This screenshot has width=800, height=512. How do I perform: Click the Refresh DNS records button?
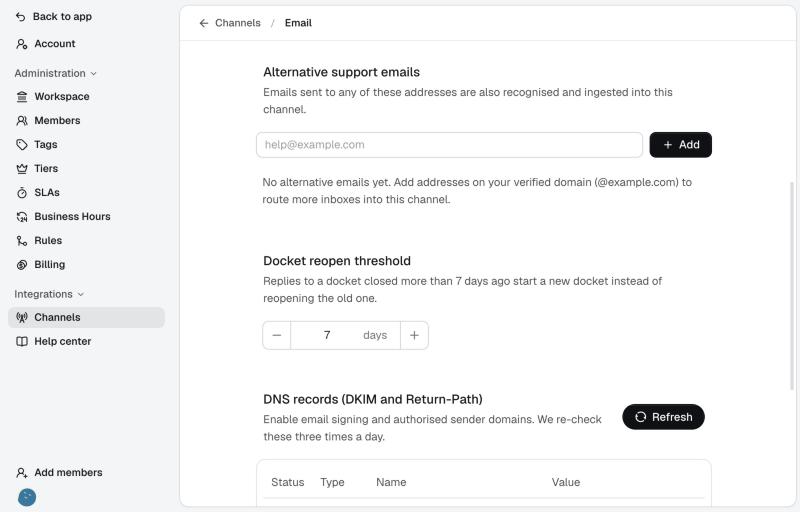click(x=663, y=417)
